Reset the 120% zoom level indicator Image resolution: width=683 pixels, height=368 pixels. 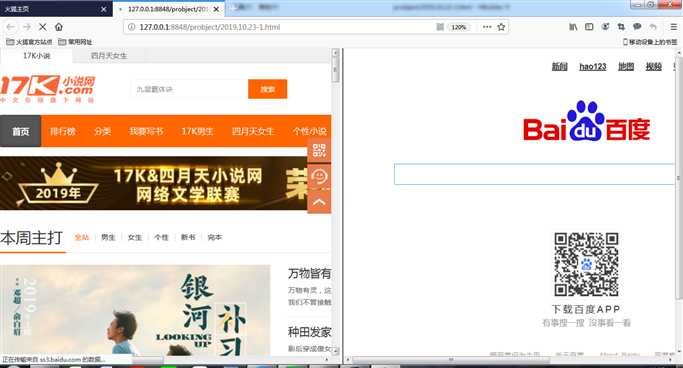pyautogui.click(x=459, y=27)
